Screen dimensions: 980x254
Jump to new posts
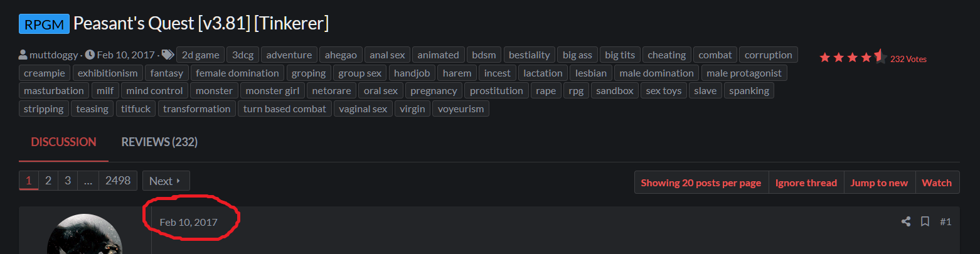[x=879, y=183]
